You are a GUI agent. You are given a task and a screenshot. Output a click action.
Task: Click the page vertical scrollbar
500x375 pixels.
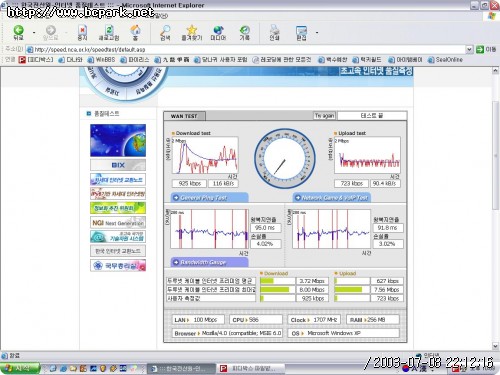click(x=495, y=208)
